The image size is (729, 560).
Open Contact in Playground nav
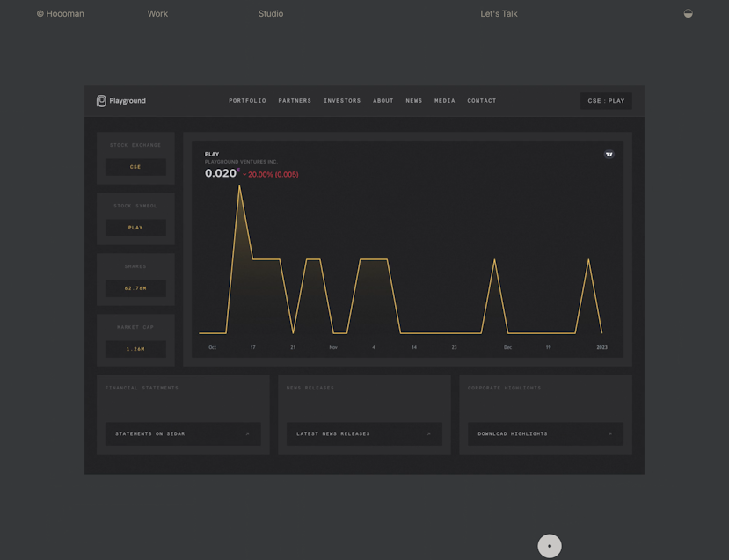482,101
